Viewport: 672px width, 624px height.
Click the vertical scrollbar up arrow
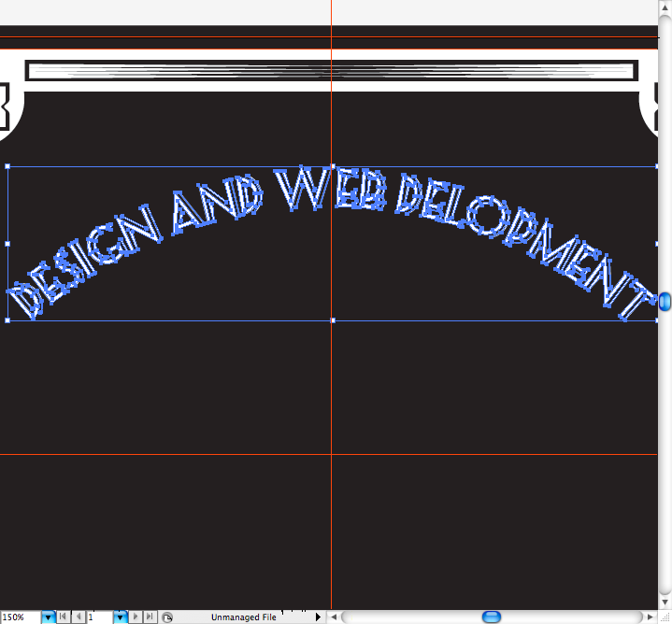click(x=665, y=8)
